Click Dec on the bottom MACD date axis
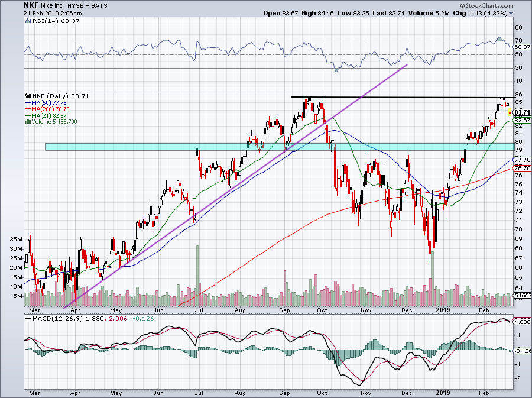Viewport: 532px width, 398px height. [x=407, y=393]
